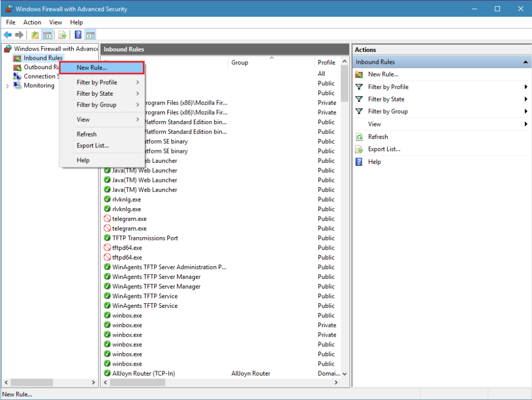The image size is (532, 400).
Task: Open the Action menu
Action: click(x=32, y=22)
